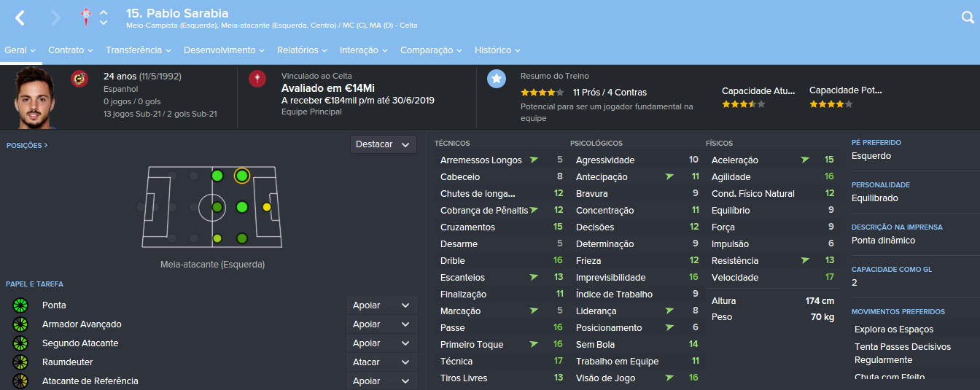The width and height of the screenshot is (980, 390).
Task: Select the central midfielder position dot
Action: point(217,207)
